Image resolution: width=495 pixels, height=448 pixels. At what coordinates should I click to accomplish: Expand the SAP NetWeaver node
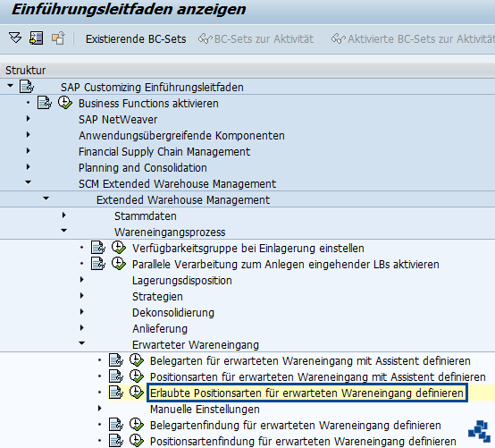point(28,118)
